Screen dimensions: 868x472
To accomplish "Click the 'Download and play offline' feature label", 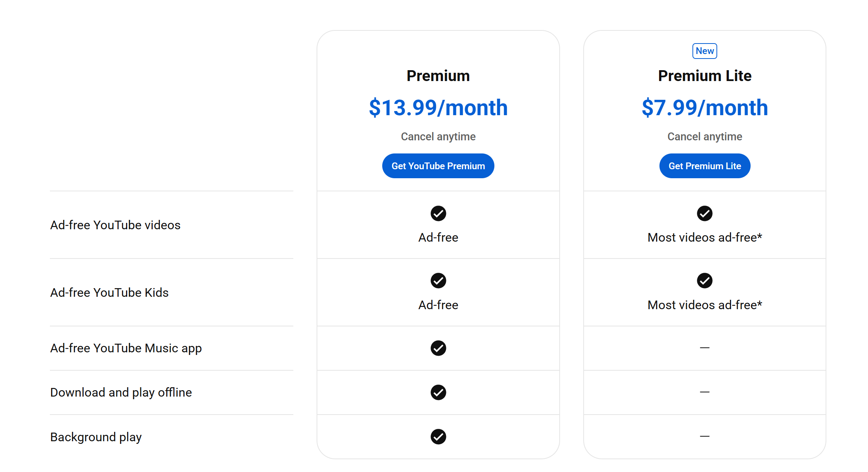I will tap(121, 392).
